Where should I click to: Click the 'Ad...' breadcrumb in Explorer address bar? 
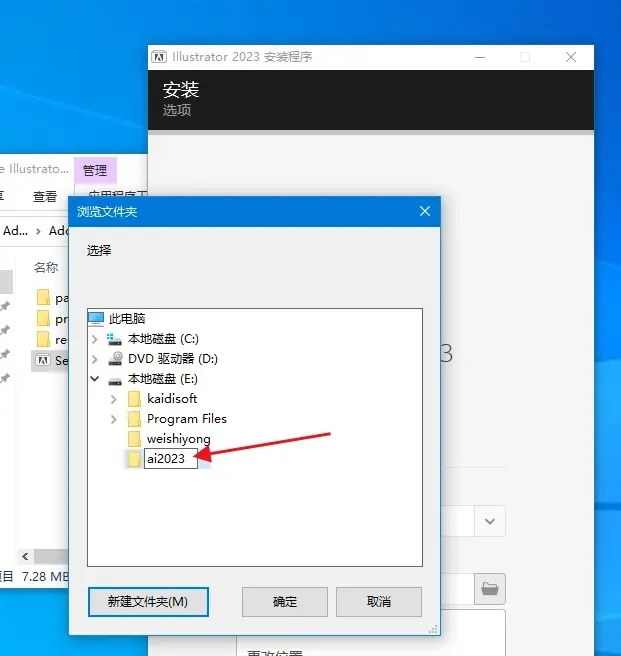15,231
